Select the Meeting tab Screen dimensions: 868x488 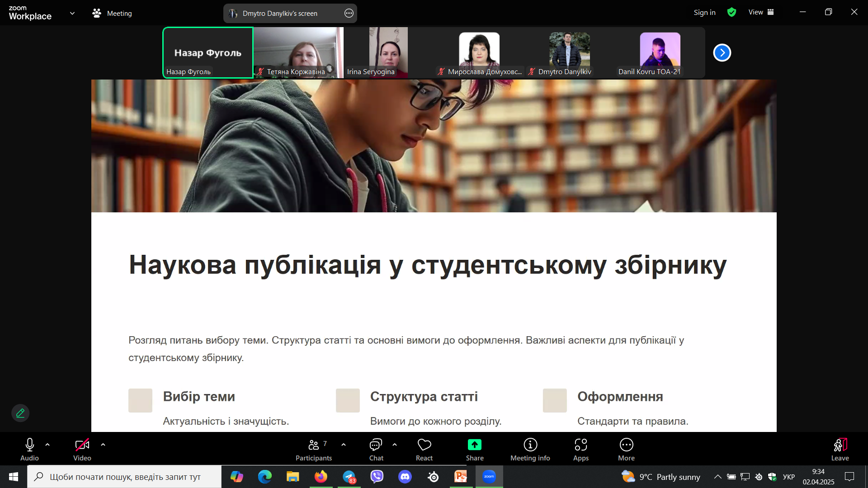click(112, 14)
